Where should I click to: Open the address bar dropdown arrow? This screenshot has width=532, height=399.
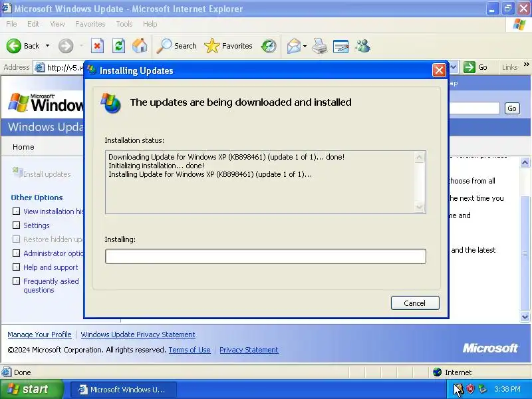click(x=454, y=67)
